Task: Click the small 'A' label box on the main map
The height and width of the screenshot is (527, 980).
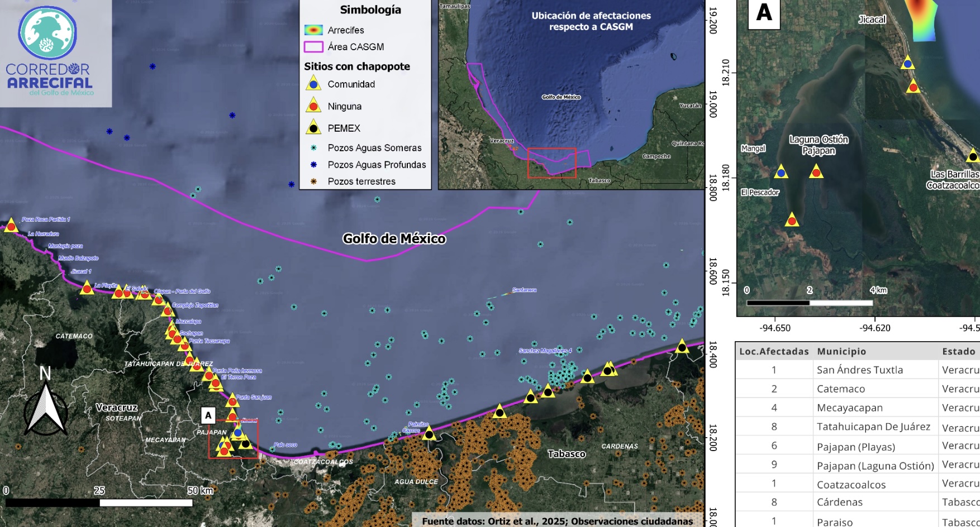Action: 208,415
